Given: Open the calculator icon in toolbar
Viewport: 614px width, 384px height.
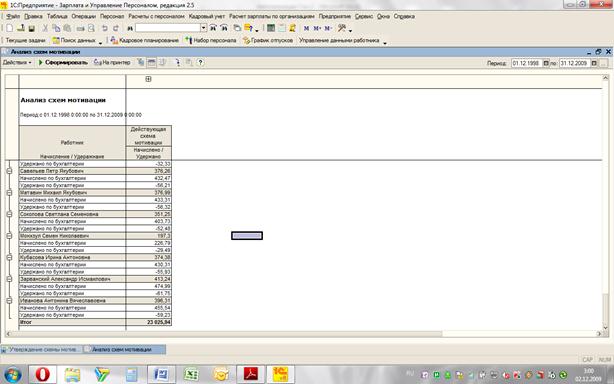Looking at the screenshot, I should click(271, 28).
